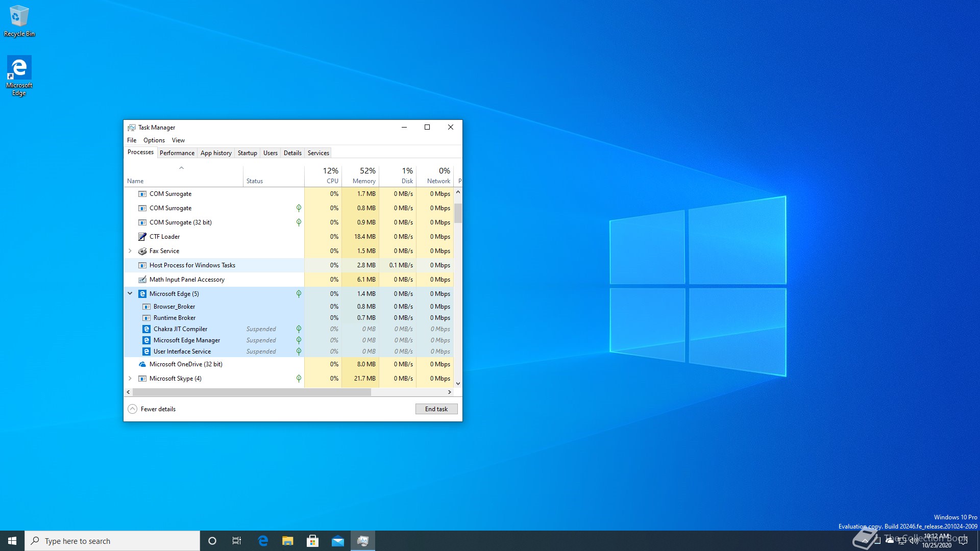The width and height of the screenshot is (980, 551).
Task: Click the Task Manager title bar icon
Action: pyautogui.click(x=132, y=128)
